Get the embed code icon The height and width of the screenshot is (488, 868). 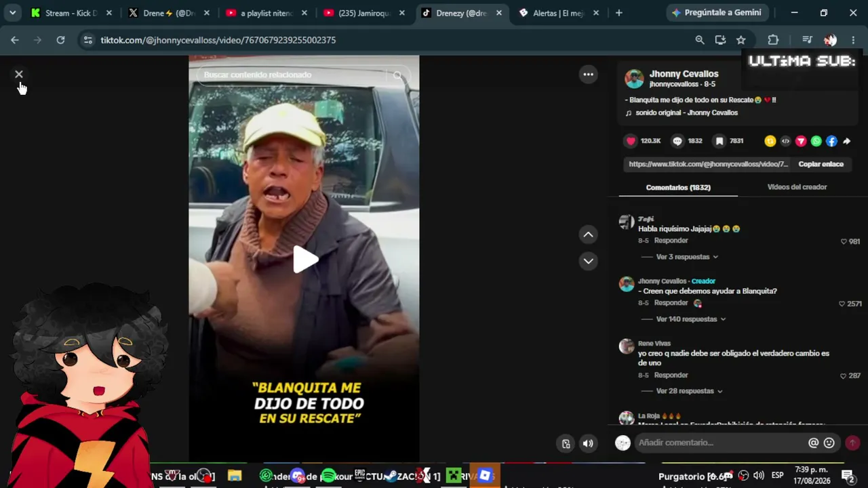point(785,141)
